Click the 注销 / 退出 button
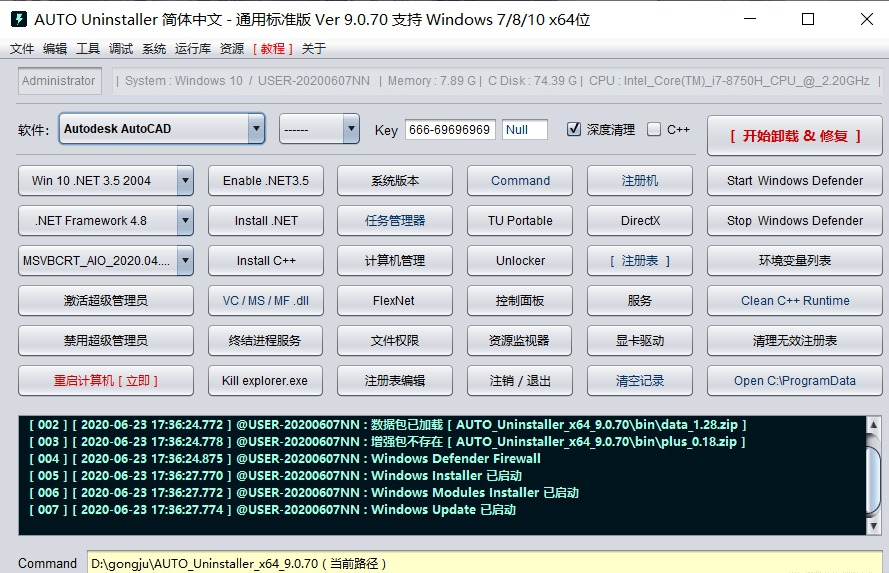Viewport: 889px width, 573px height. click(x=520, y=380)
